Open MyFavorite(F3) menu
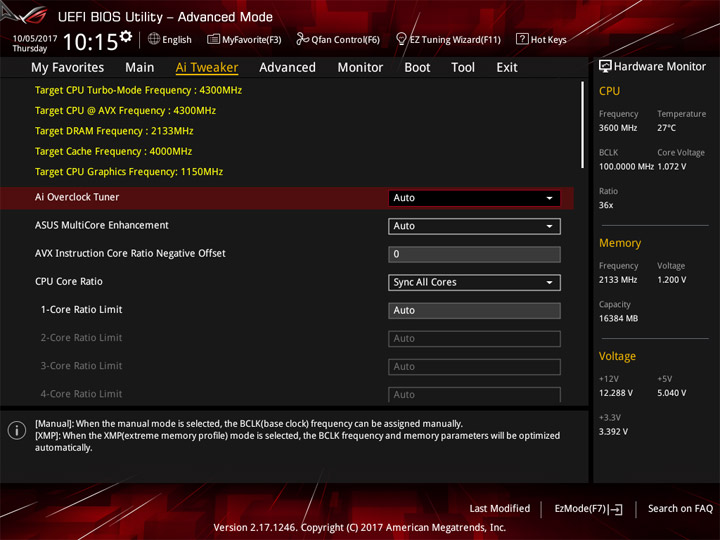 pyautogui.click(x=244, y=39)
